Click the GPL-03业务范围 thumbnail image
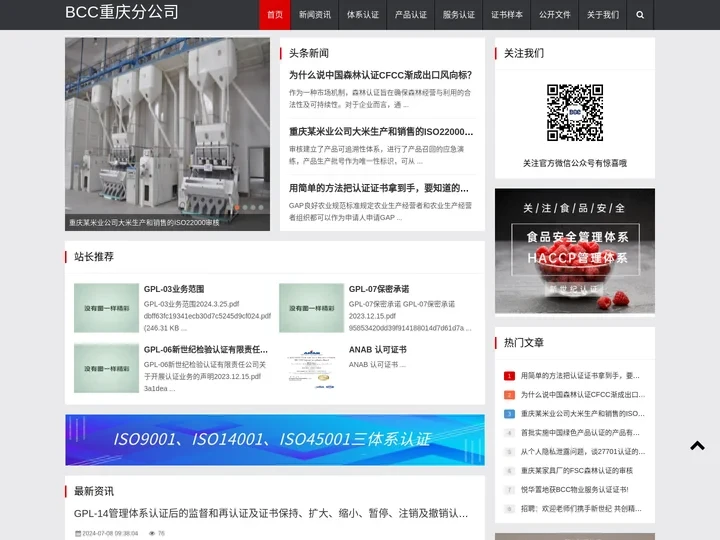Image resolution: width=720 pixels, height=540 pixels. tap(106, 308)
